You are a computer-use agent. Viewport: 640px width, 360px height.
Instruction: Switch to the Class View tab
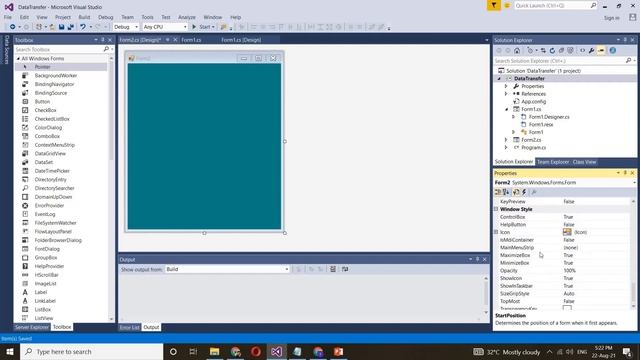584,162
